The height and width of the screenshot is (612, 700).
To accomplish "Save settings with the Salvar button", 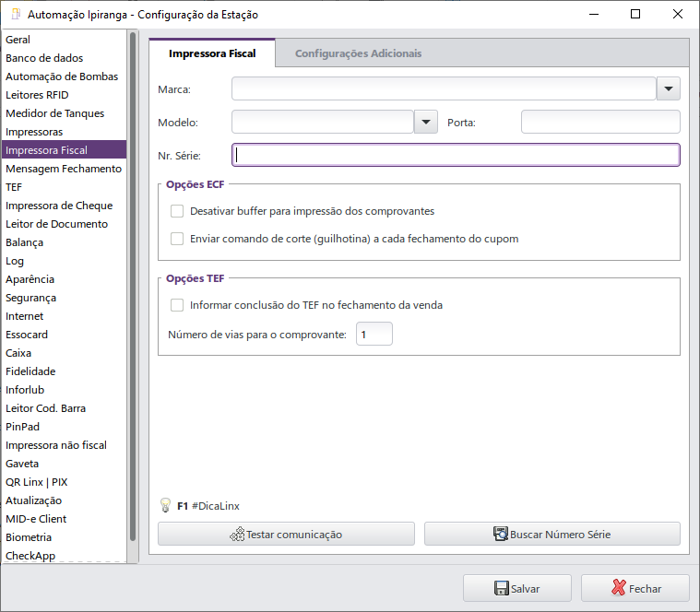I will [517, 588].
